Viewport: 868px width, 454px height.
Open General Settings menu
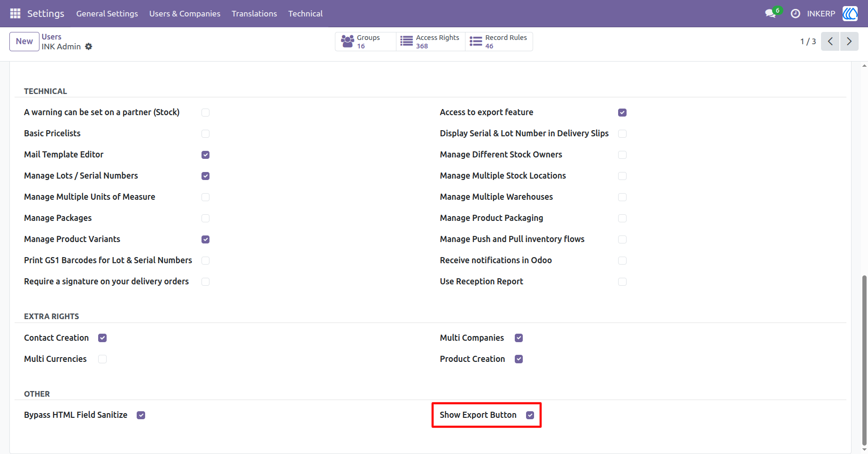(x=107, y=14)
